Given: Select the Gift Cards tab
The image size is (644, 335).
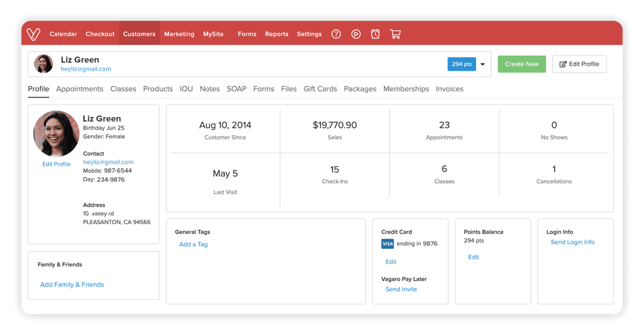Looking at the screenshot, I should pyautogui.click(x=320, y=89).
